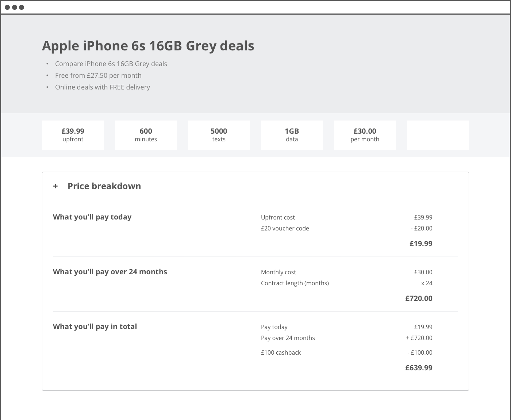The width and height of the screenshot is (511, 420).
Task: Select the £30.00 per month tile
Action: [365, 135]
